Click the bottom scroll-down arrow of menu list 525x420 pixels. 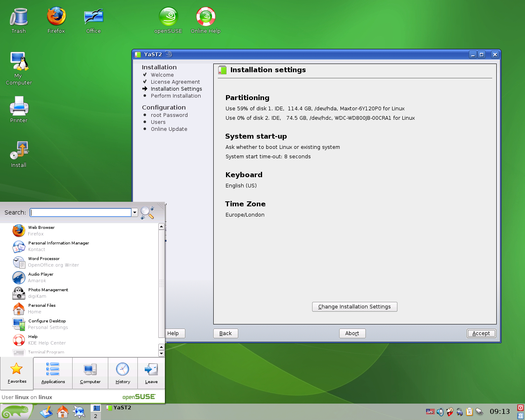pyautogui.click(x=161, y=354)
